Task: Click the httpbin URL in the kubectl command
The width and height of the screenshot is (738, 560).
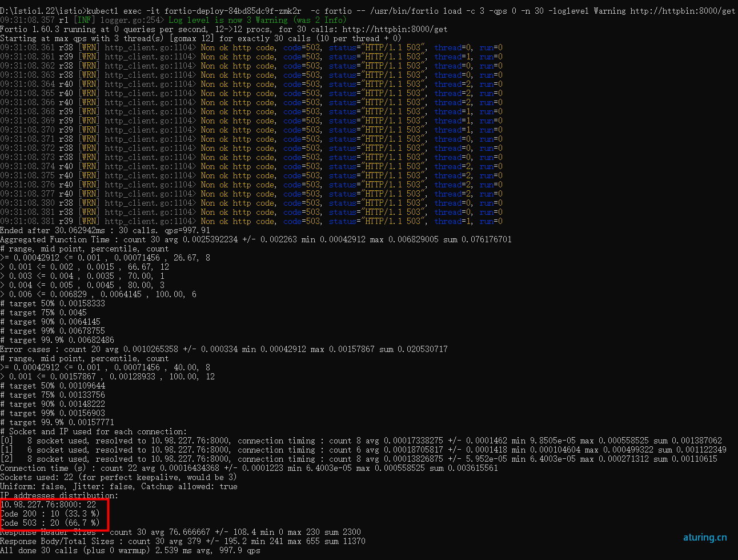Action: 683,11
